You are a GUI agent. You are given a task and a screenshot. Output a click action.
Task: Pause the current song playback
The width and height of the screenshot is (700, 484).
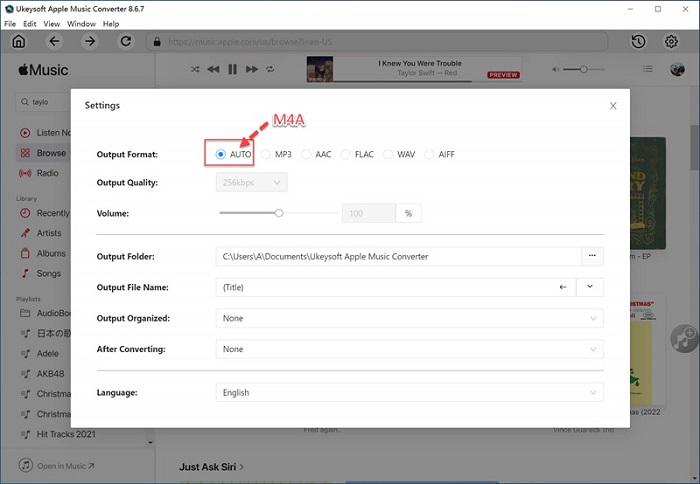click(233, 70)
